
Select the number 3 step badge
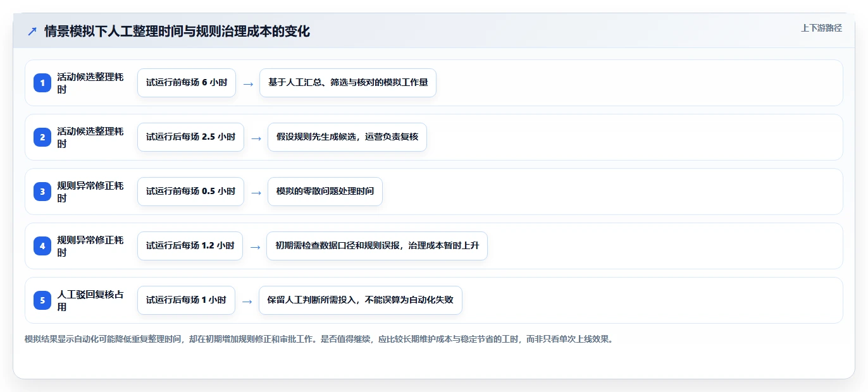pos(42,192)
